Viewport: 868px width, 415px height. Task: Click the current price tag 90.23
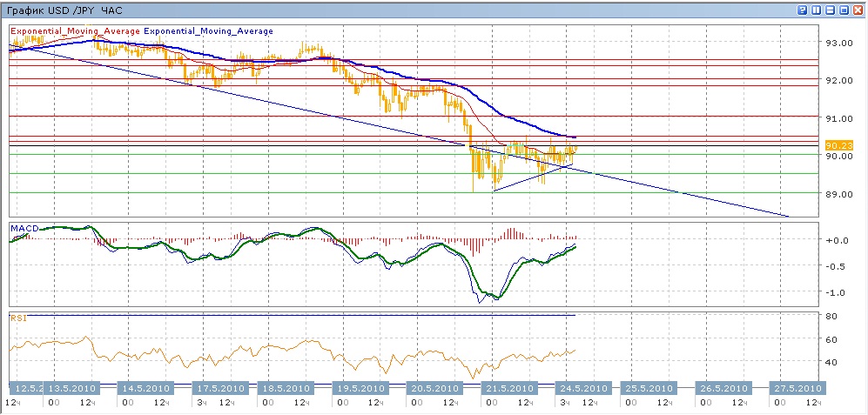click(838, 145)
